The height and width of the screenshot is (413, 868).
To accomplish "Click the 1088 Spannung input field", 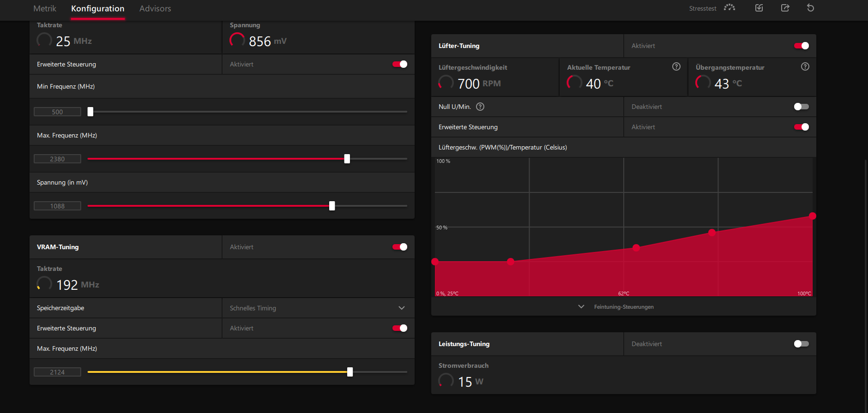I will pyautogui.click(x=57, y=206).
